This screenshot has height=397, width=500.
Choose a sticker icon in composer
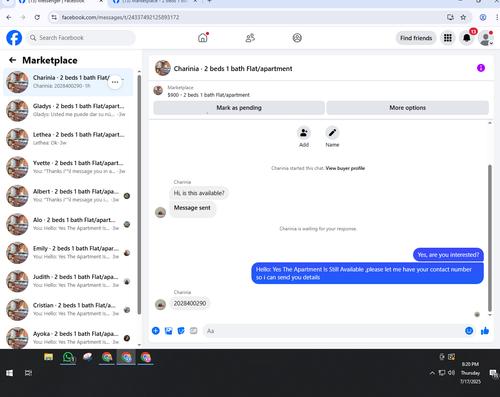[x=181, y=331]
